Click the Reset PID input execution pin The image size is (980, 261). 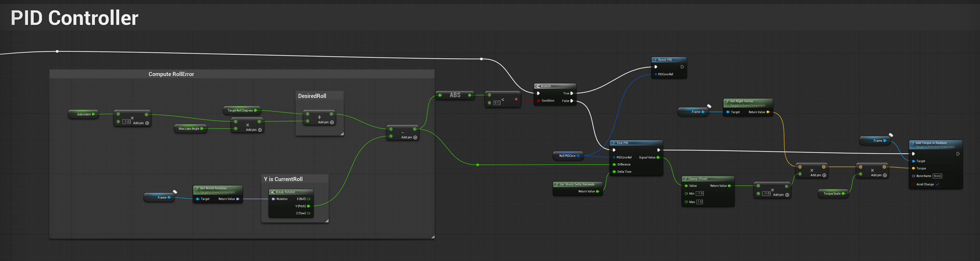656,67
